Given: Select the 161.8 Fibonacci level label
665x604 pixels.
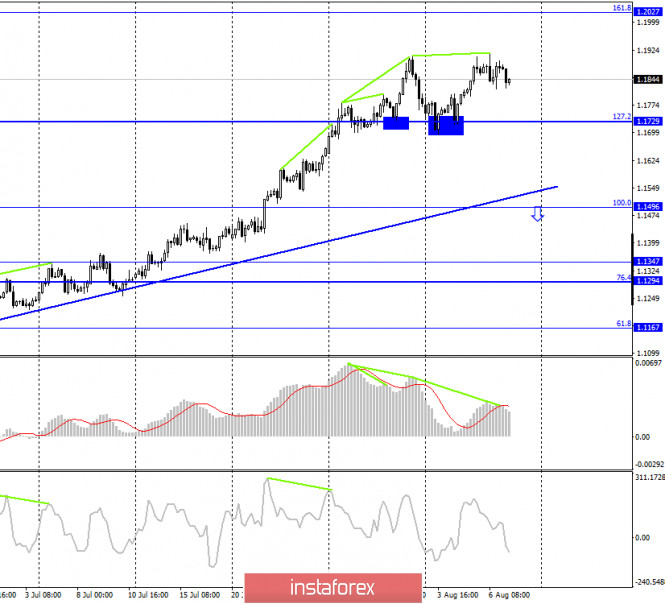Looking at the screenshot, I should [x=620, y=8].
